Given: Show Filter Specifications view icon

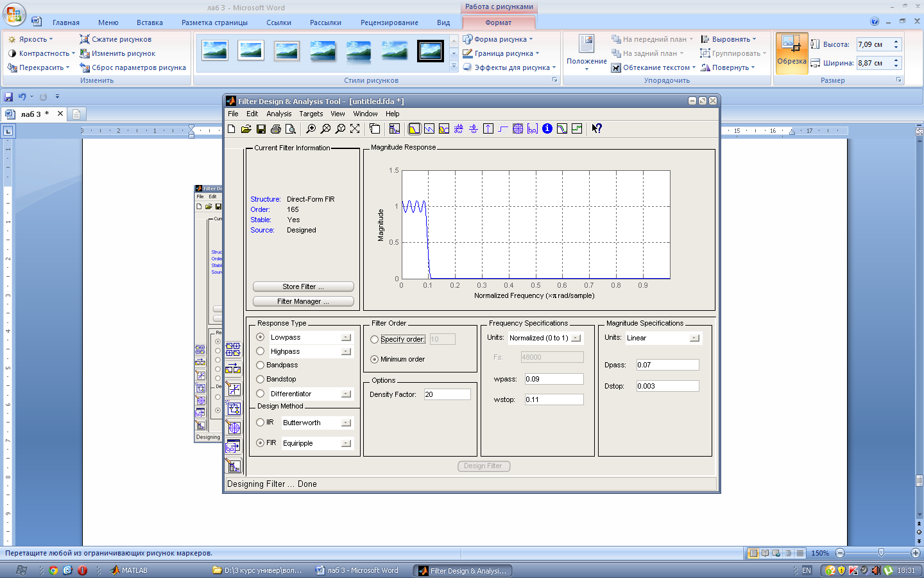Looking at the screenshot, I should (x=395, y=129).
